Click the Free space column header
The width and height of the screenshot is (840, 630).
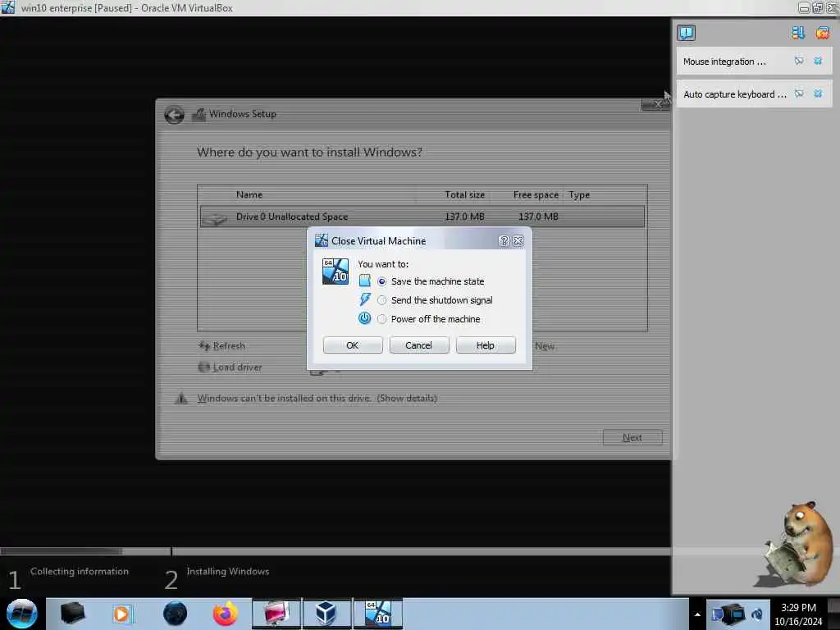tap(536, 195)
